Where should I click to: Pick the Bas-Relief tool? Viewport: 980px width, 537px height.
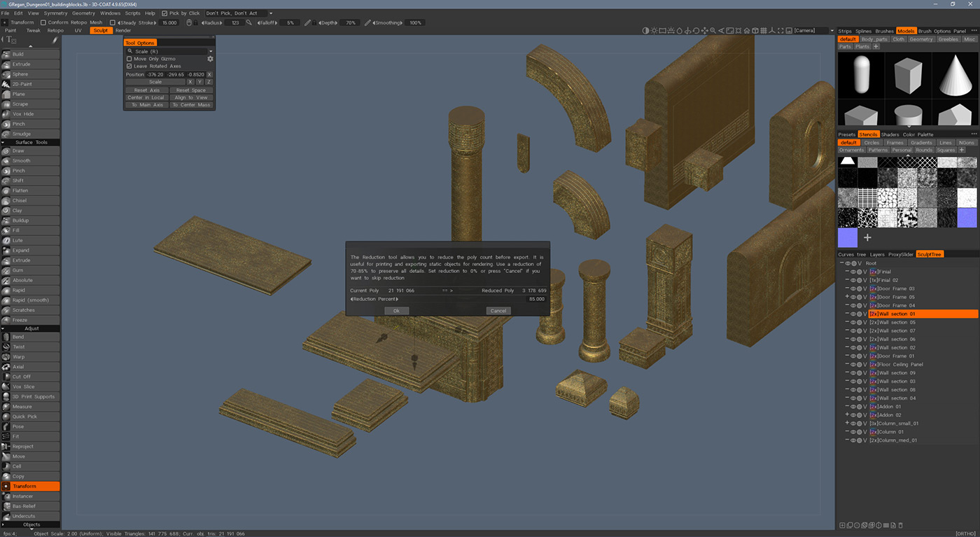pos(24,506)
